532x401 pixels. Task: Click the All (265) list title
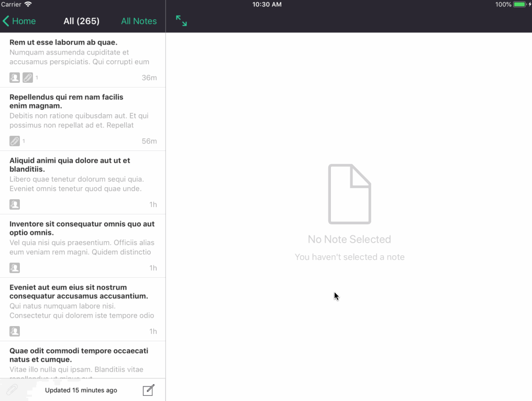(x=82, y=21)
